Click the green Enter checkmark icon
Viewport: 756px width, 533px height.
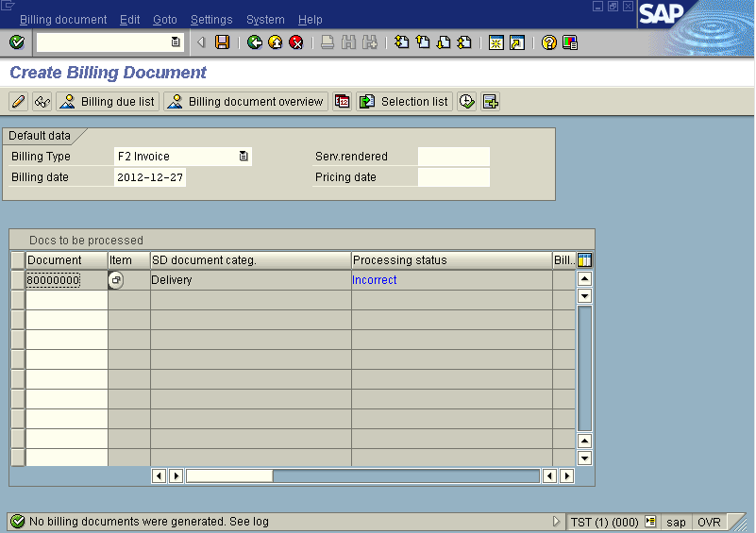(x=16, y=42)
